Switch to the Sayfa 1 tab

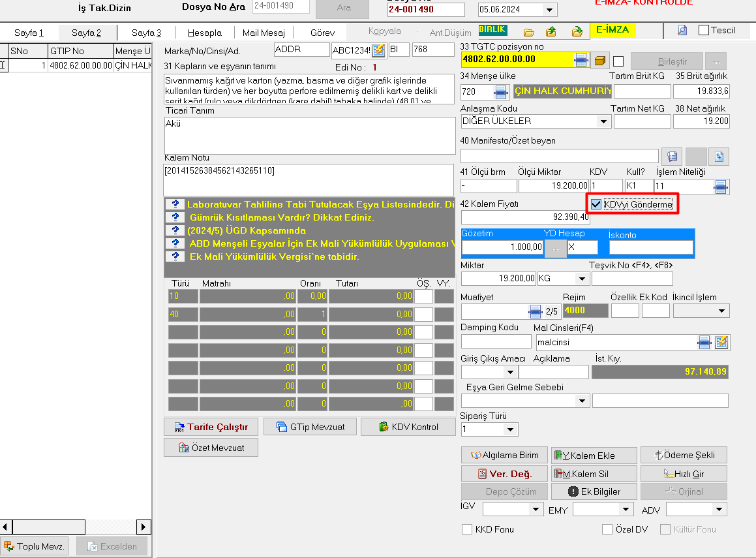pos(29,33)
